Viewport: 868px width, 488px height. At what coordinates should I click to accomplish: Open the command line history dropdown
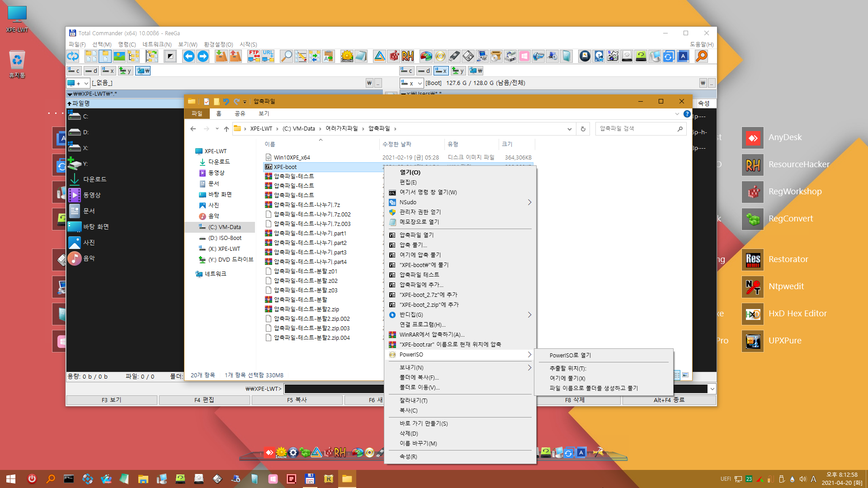click(712, 389)
